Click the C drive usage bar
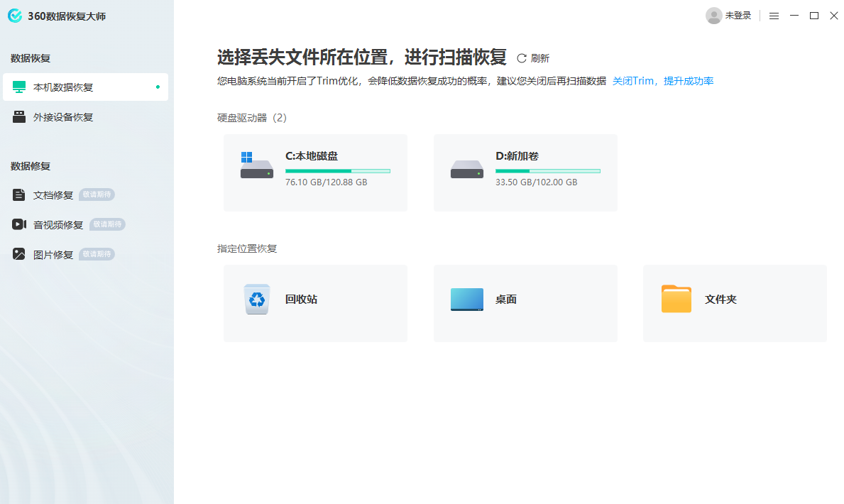The image size is (844, 504). [338, 170]
